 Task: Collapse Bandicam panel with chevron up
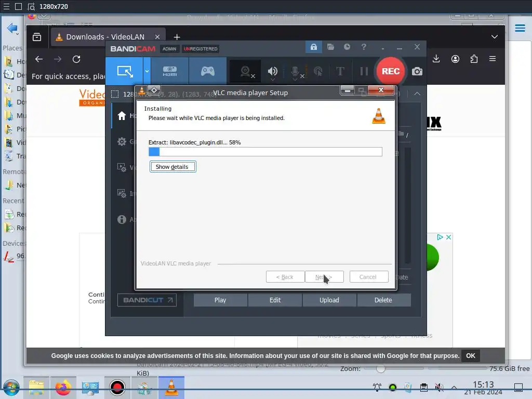click(417, 94)
